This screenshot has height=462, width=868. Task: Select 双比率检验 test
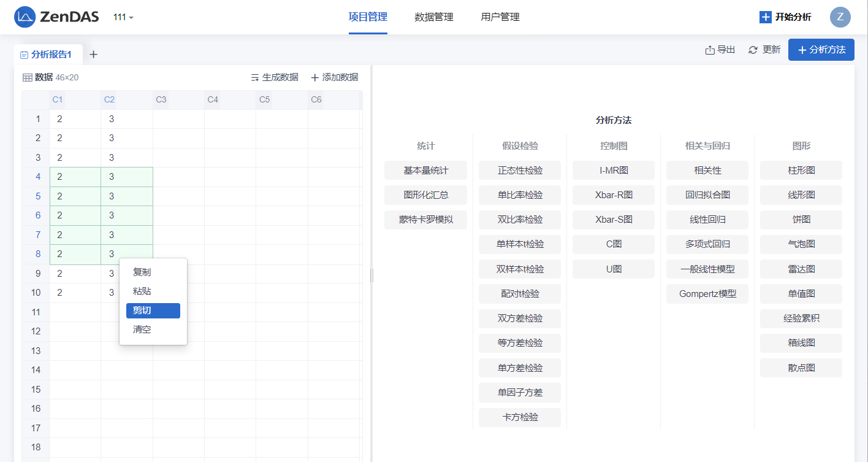(x=520, y=220)
